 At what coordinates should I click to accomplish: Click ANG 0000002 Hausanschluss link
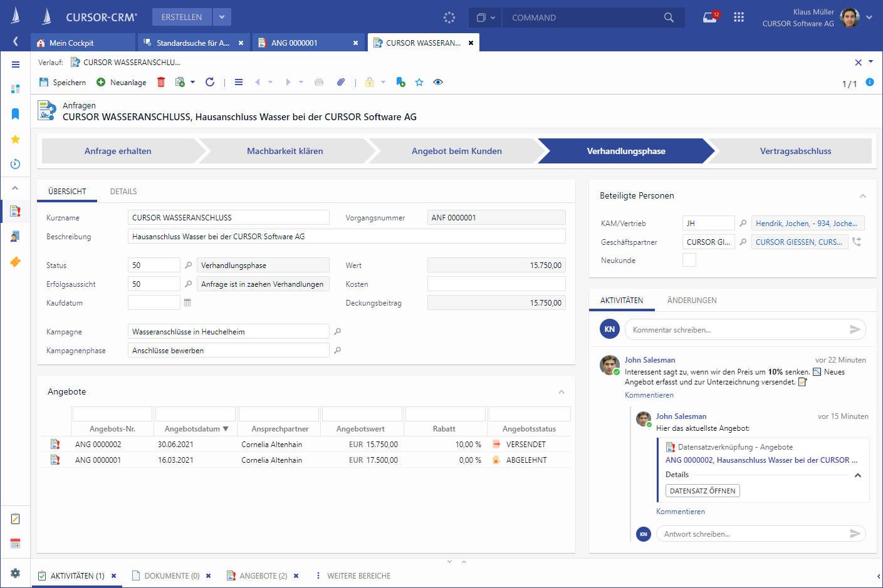click(761, 460)
